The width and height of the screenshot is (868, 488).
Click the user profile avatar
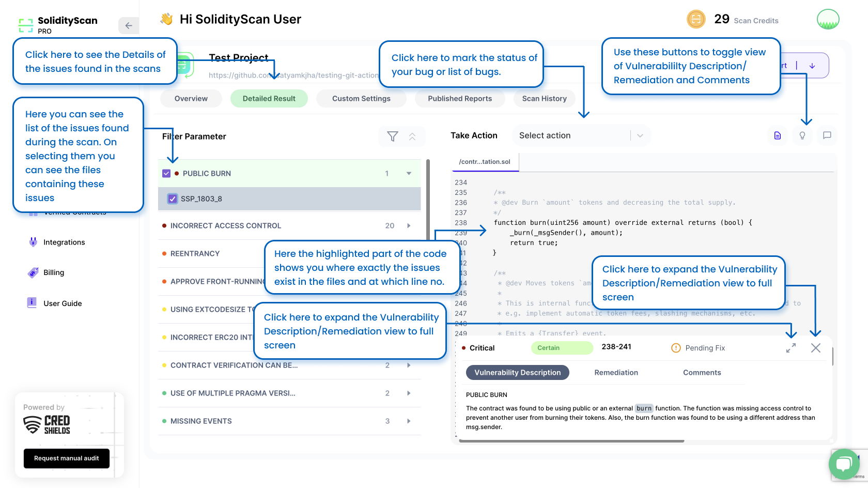[x=828, y=20]
